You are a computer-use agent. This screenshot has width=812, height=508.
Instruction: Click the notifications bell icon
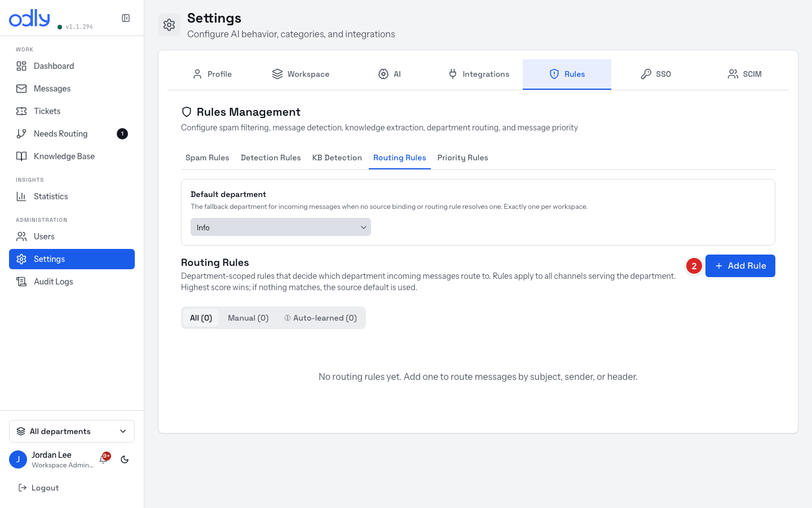click(x=103, y=459)
